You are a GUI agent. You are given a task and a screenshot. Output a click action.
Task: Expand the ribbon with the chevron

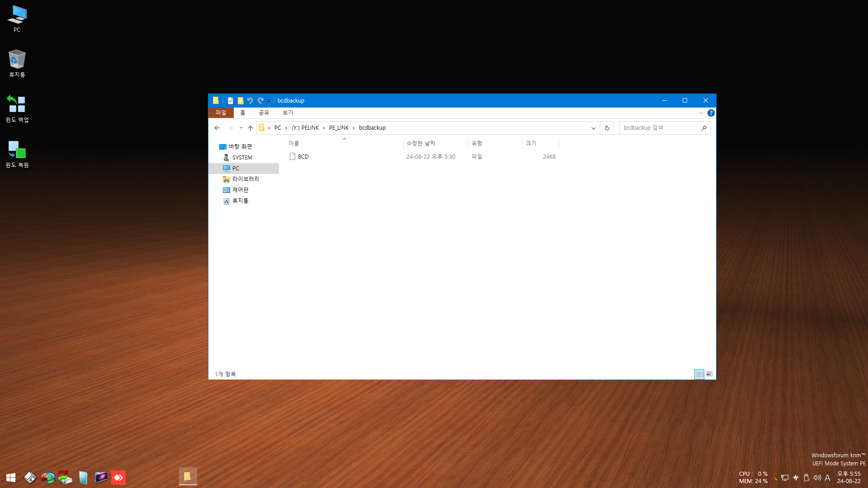click(x=701, y=113)
